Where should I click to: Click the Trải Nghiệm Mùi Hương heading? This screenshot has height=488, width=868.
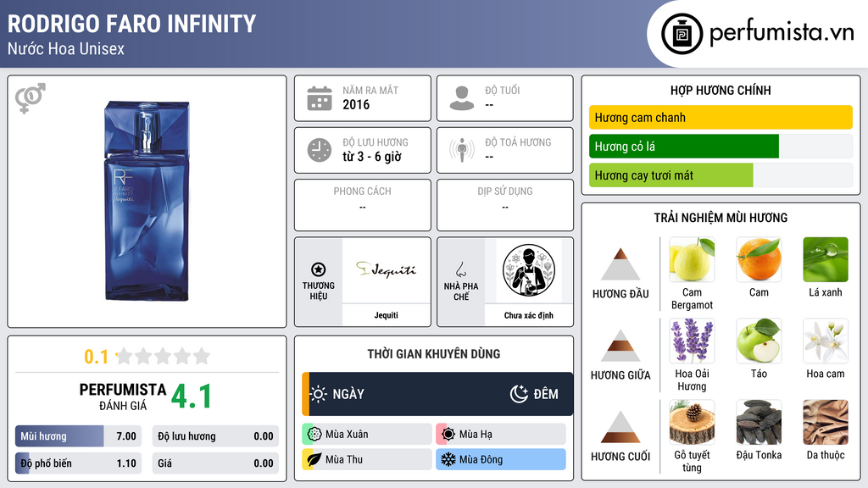721,218
